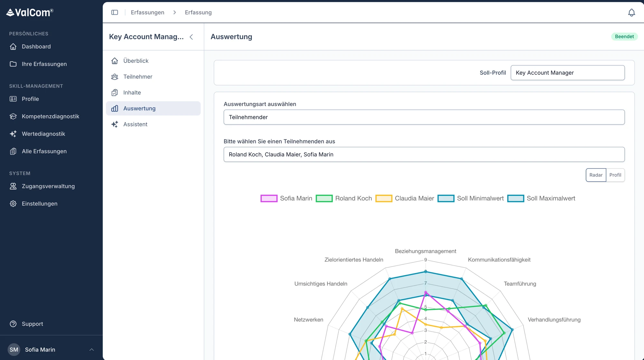644x360 pixels.
Task: Open Einstellungen page
Action: [40, 204]
